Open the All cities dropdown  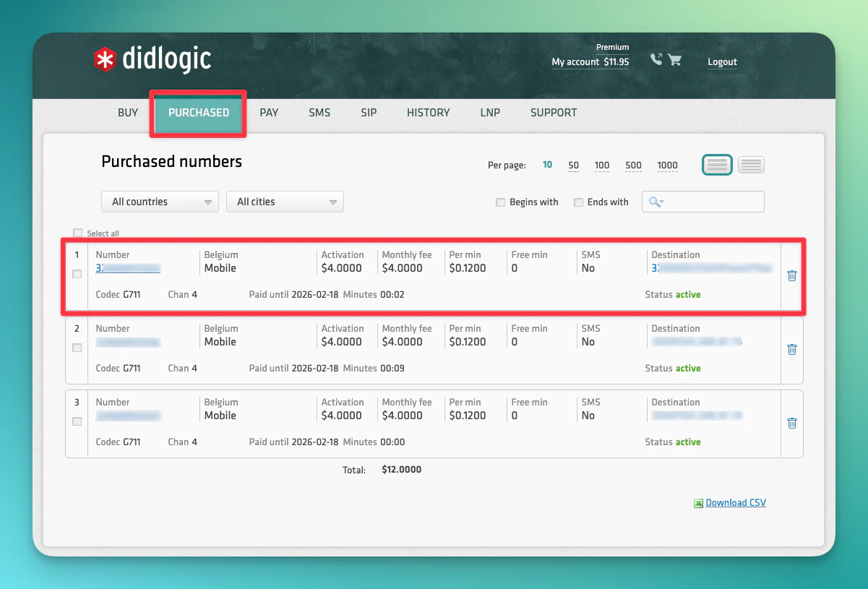tap(285, 202)
